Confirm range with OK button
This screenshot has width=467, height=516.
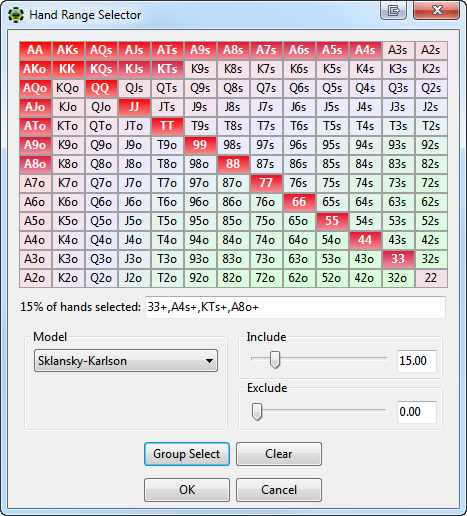187,490
